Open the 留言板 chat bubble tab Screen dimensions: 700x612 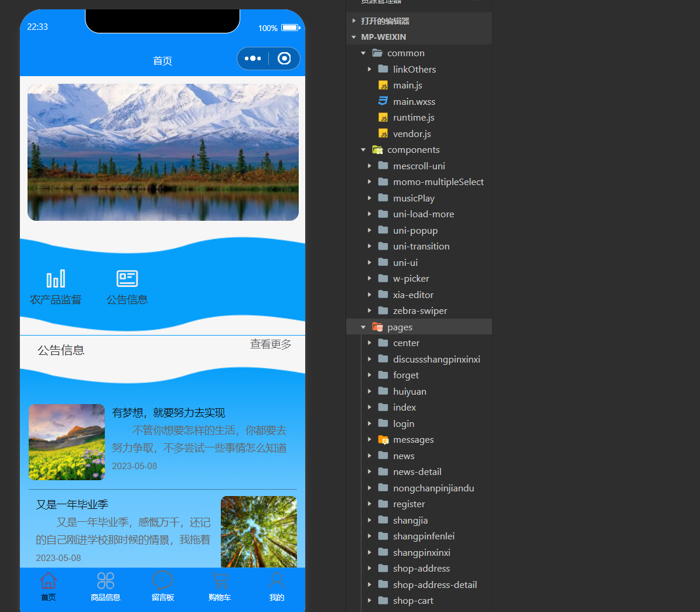162,581
